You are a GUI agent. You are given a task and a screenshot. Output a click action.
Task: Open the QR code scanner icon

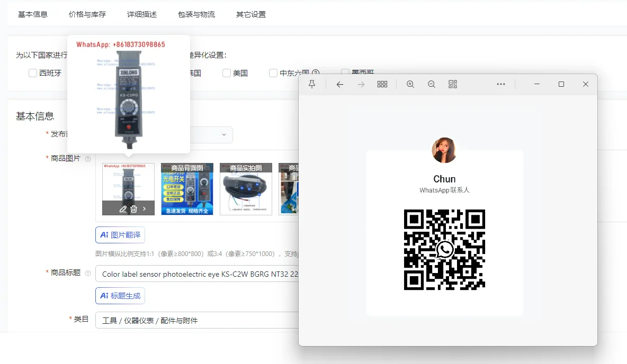453,84
